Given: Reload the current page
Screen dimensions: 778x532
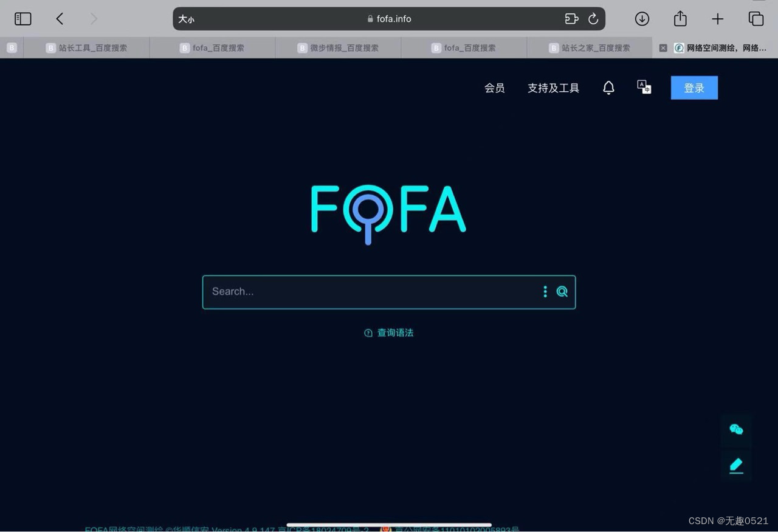Looking at the screenshot, I should coord(593,19).
